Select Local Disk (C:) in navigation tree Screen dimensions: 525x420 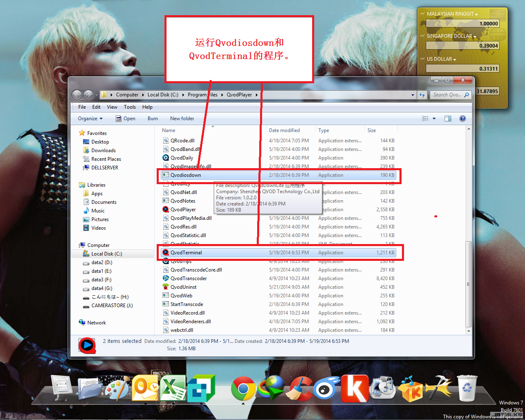[106, 254]
